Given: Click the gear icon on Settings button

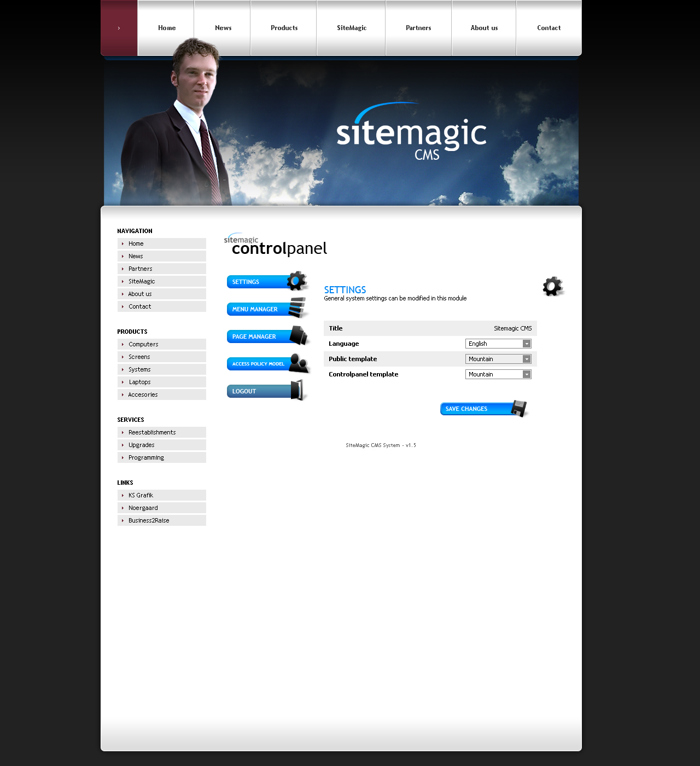Looking at the screenshot, I should [x=297, y=281].
